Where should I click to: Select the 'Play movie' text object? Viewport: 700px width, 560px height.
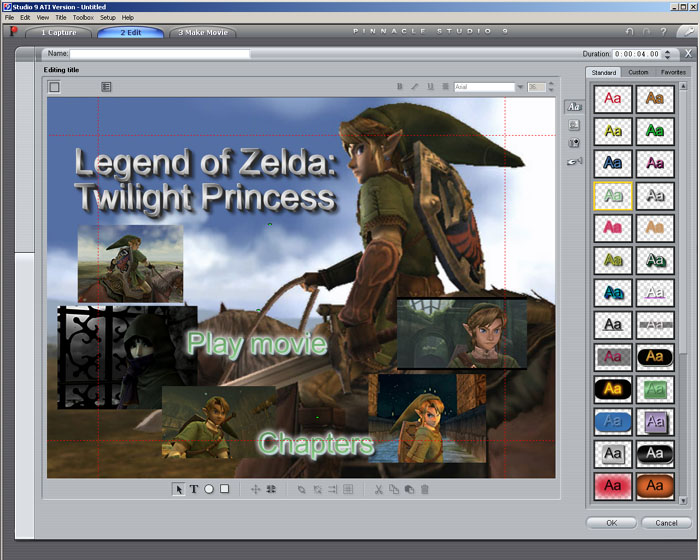coord(257,344)
